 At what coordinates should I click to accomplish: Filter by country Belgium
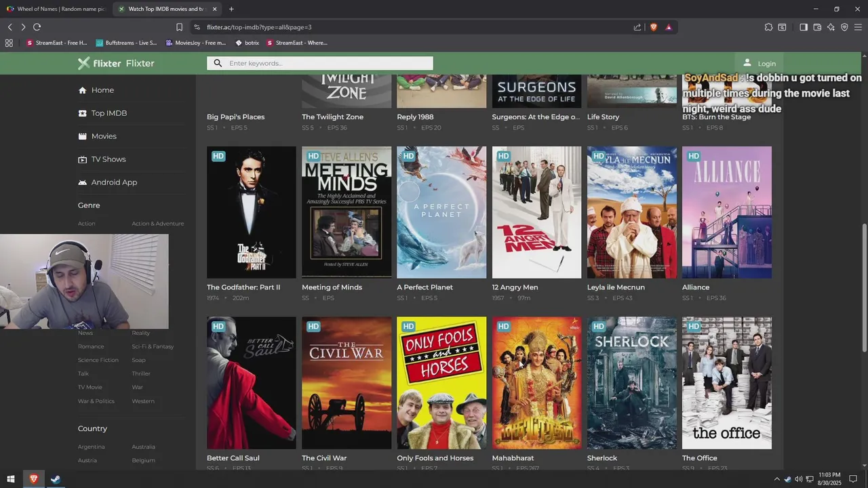(x=143, y=460)
